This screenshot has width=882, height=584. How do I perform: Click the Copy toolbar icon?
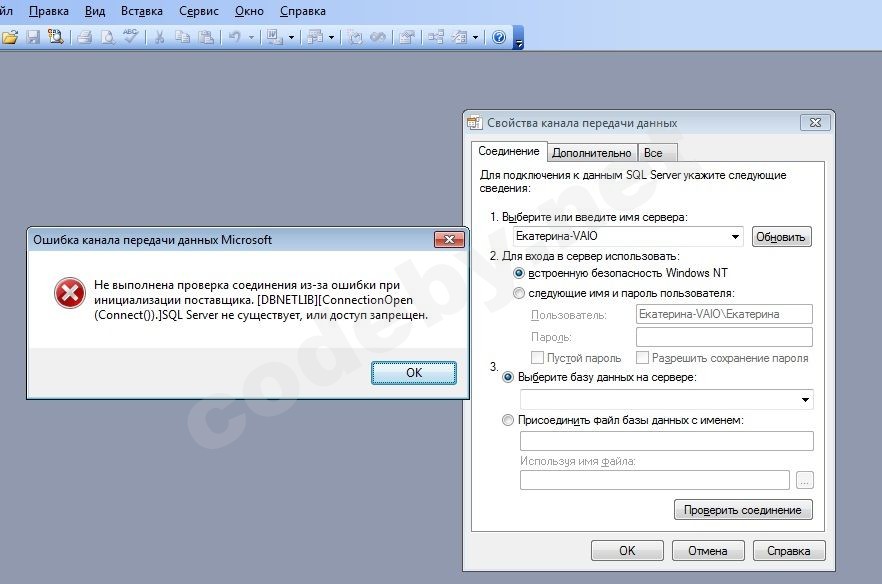182,37
